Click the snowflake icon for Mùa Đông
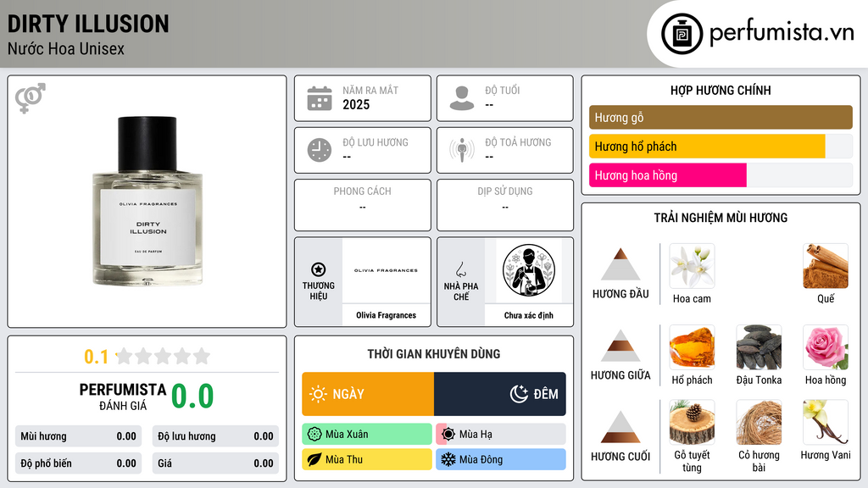 pos(448,459)
